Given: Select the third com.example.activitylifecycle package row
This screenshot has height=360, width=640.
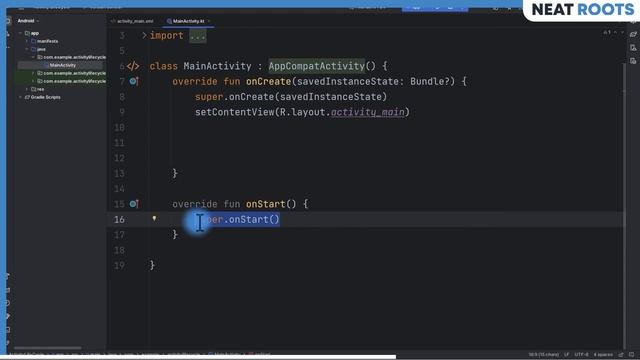Looking at the screenshot, I should [x=71, y=81].
